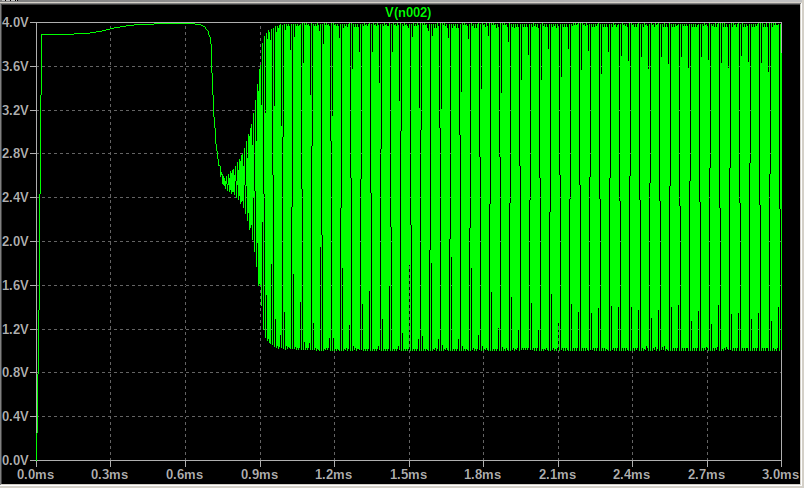Click the 2.0V vertical axis label
The height and width of the screenshot is (488, 804).
point(16,241)
